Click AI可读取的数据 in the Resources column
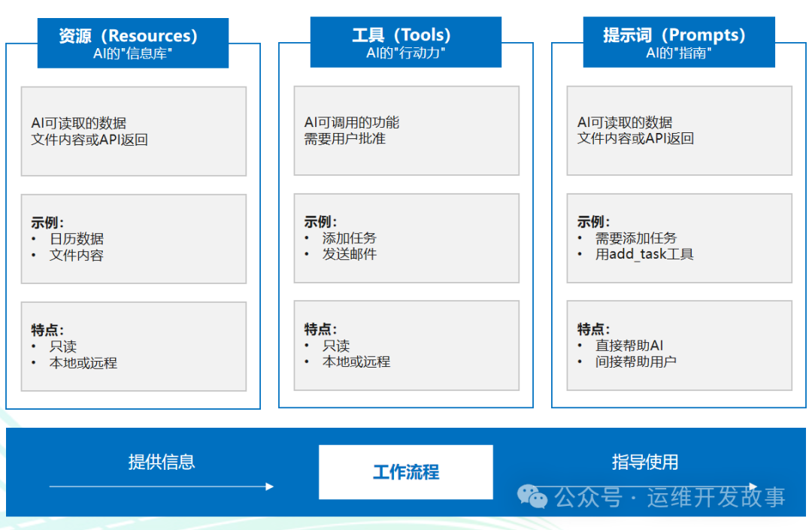 point(79,123)
